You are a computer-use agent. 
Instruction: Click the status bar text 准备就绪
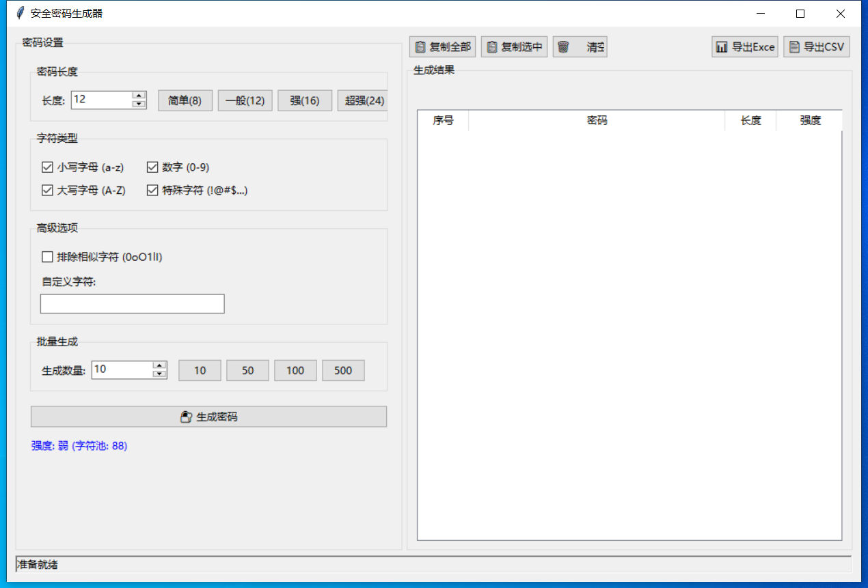coord(37,564)
